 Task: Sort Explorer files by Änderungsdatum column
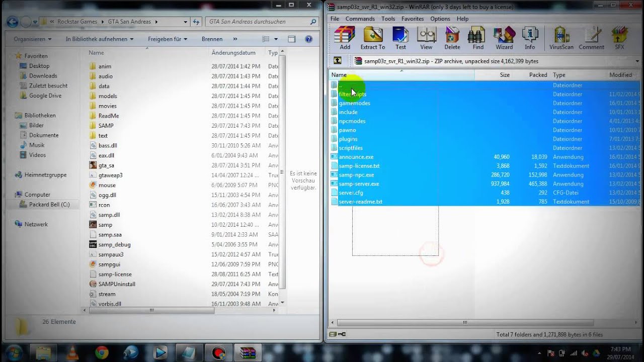(237, 52)
